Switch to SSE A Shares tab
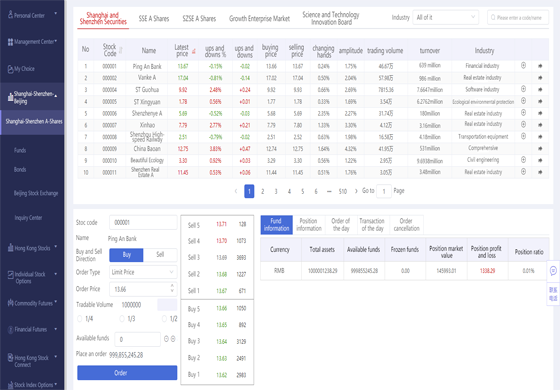The height and width of the screenshot is (390, 560). point(154,19)
